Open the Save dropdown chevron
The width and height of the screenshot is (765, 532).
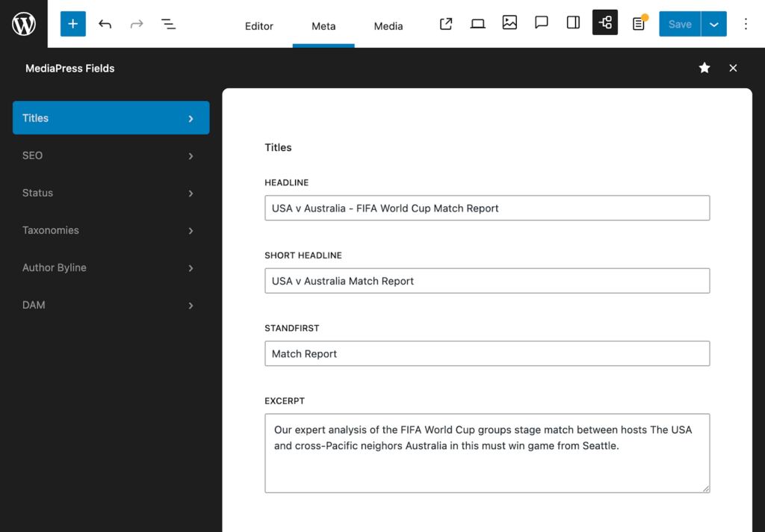[714, 23]
